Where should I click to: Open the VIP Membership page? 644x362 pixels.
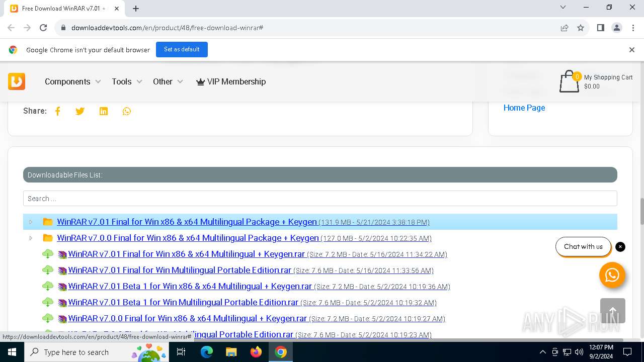pos(231,81)
